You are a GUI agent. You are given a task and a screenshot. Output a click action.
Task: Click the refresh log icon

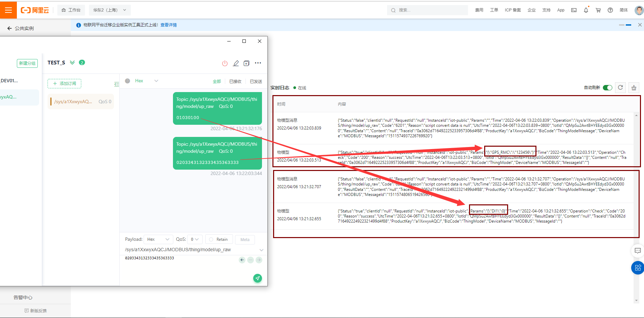[x=620, y=88]
